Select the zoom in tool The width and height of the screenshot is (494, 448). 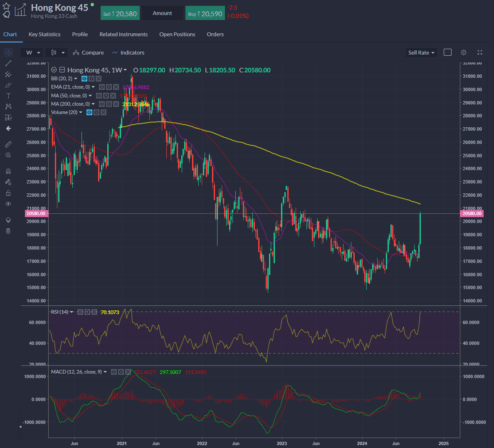coord(8,155)
